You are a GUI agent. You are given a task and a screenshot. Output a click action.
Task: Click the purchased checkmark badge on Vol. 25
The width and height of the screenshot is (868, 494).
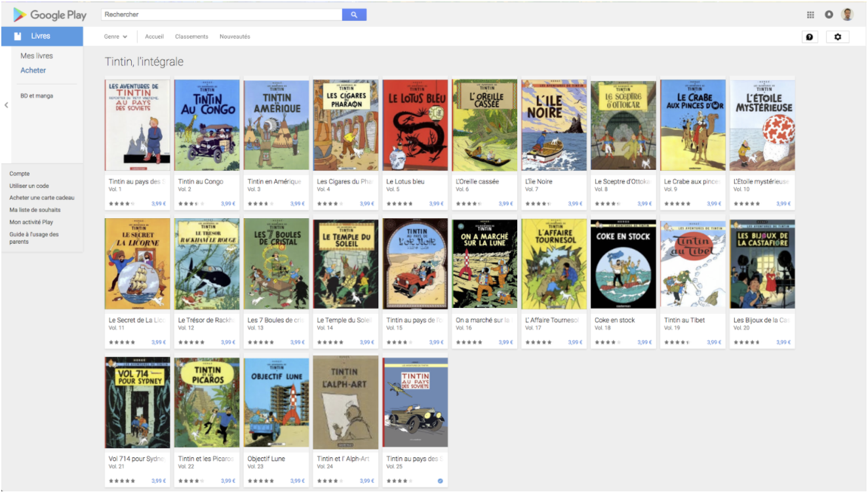point(440,481)
